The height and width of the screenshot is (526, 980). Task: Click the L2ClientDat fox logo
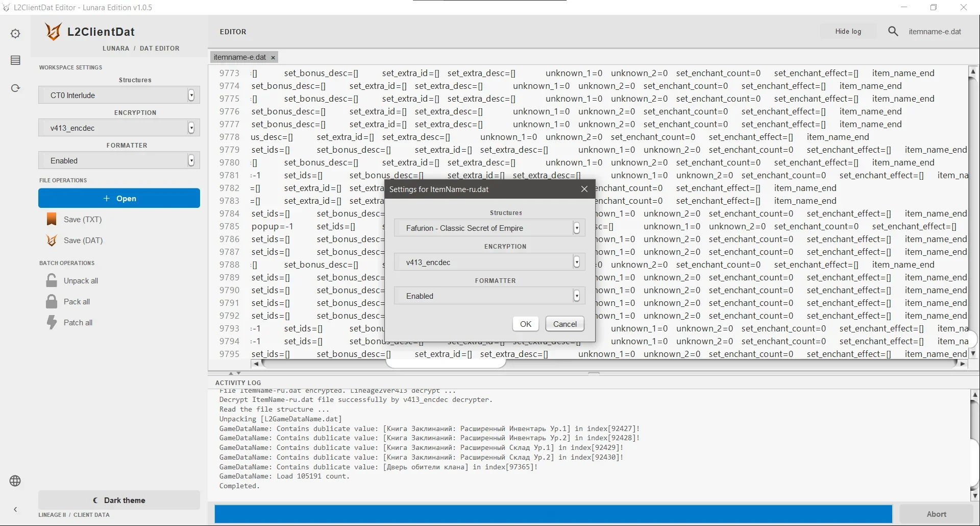(53, 32)
